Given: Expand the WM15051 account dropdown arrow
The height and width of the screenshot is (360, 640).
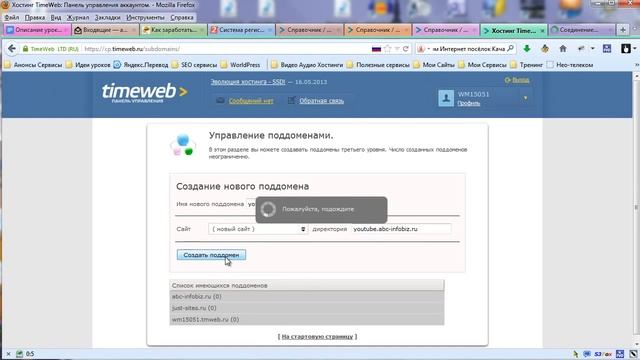Looking at the screenshot, I should pos(525,98).
